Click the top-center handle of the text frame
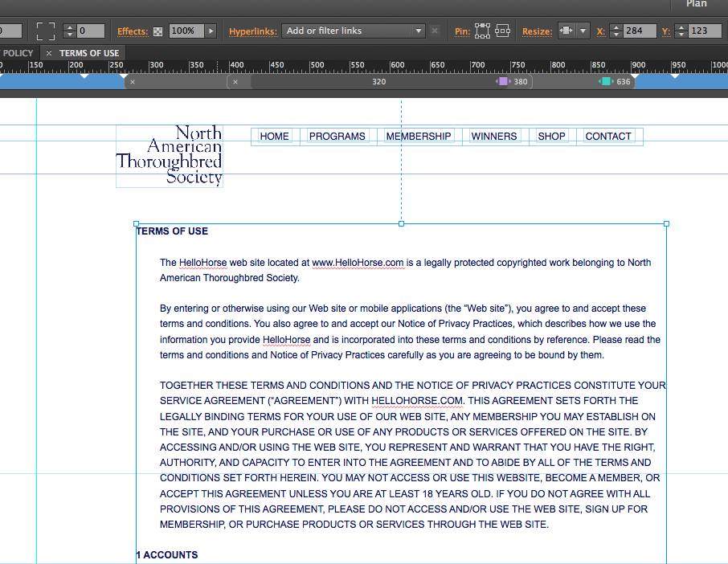This screenshot has height=564, width=728. tap(401, 223)
